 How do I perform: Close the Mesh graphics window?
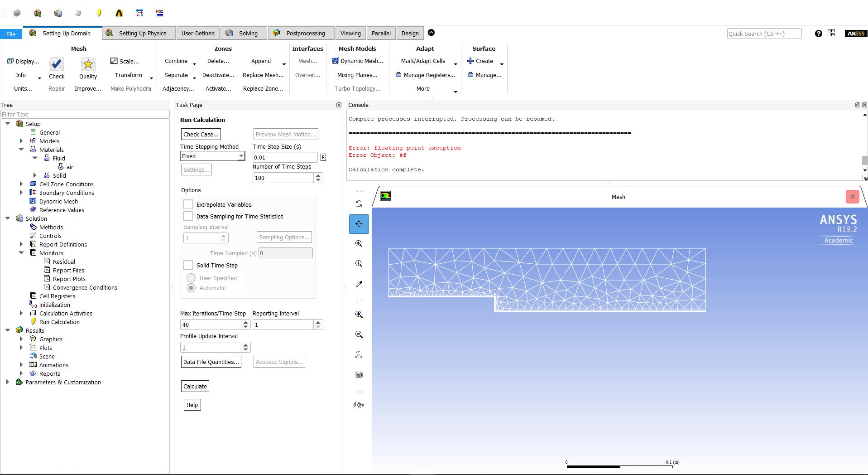coord(853,196)
